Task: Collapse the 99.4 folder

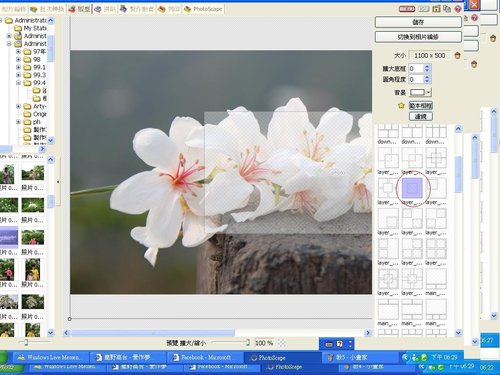Action: tap(19, 83)
